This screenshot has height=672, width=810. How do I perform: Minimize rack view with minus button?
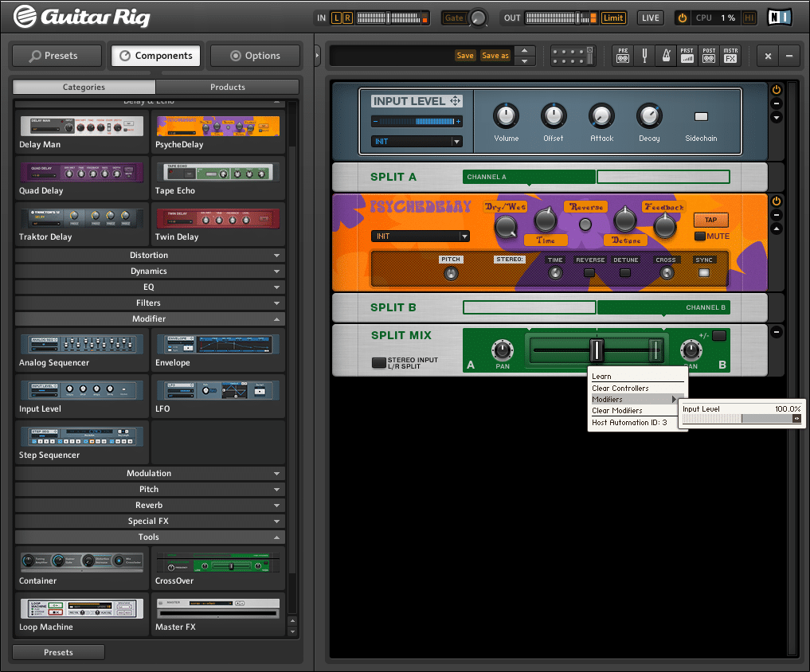pos(788,56)
